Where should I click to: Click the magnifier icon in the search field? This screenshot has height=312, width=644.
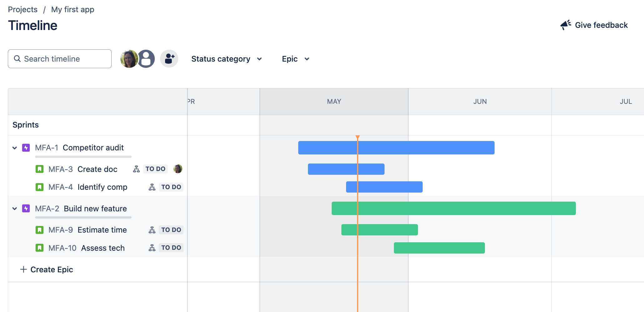pos(17,59)
